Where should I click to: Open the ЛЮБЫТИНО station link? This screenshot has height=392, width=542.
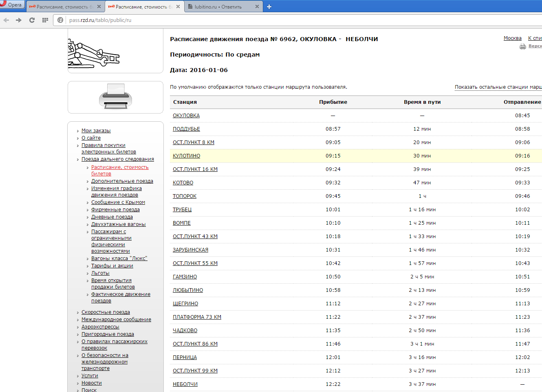tap(188, 290)
